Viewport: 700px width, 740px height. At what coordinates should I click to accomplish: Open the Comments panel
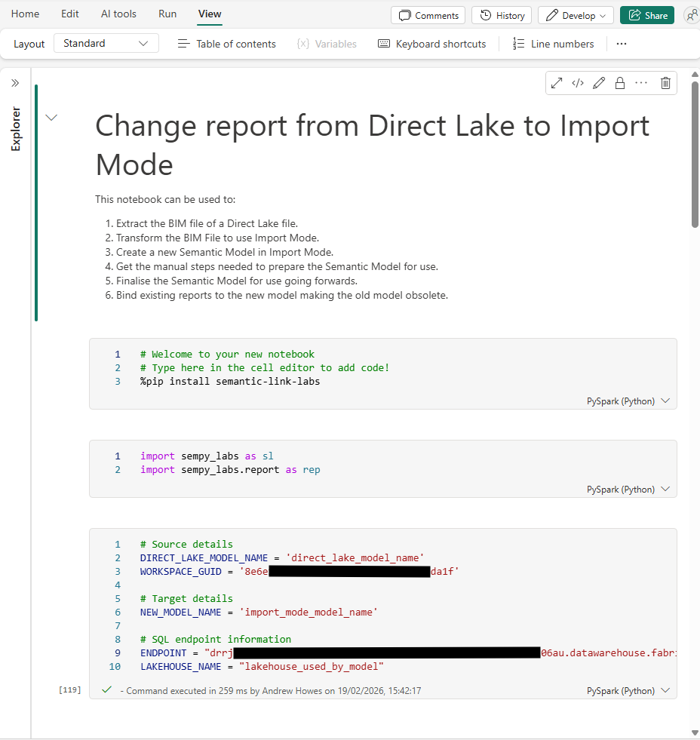tap(428, 15)
